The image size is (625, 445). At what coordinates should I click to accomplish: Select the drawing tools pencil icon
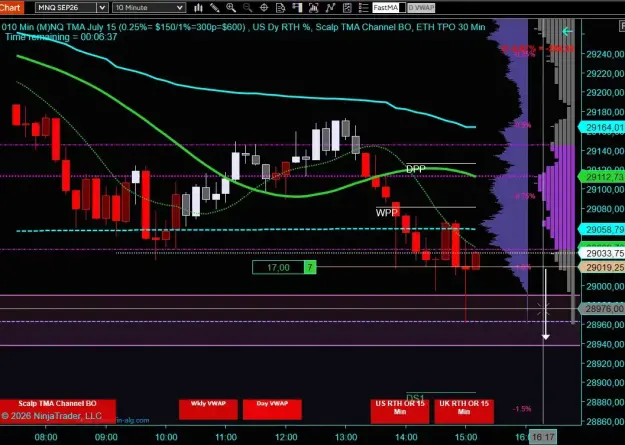point(214,8)
